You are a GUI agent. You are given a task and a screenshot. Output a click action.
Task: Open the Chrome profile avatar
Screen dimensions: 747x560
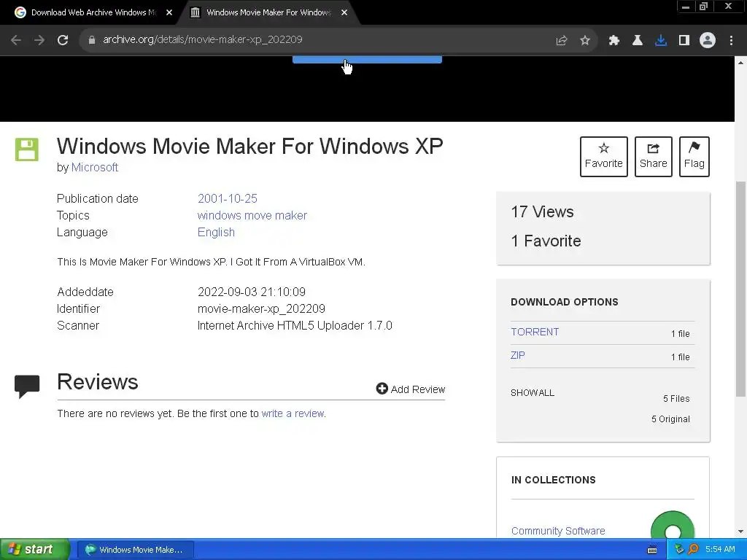(708, 41)
